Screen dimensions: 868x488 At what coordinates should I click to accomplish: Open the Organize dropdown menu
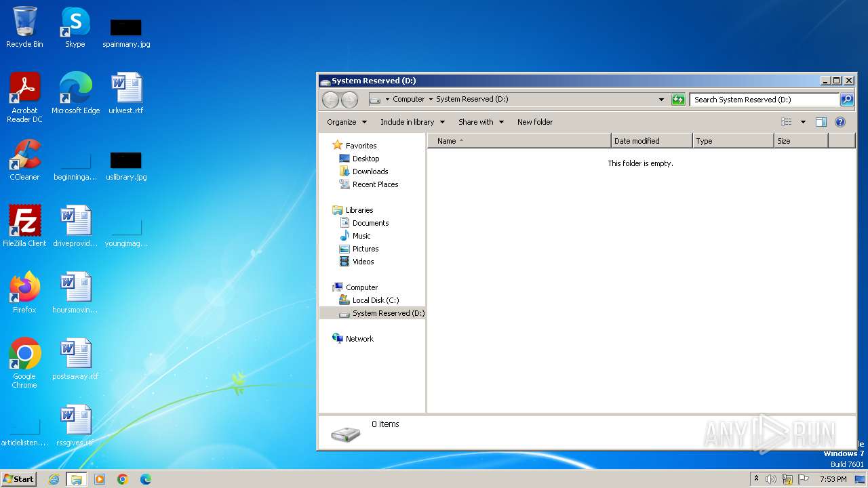tap(347, 122)
